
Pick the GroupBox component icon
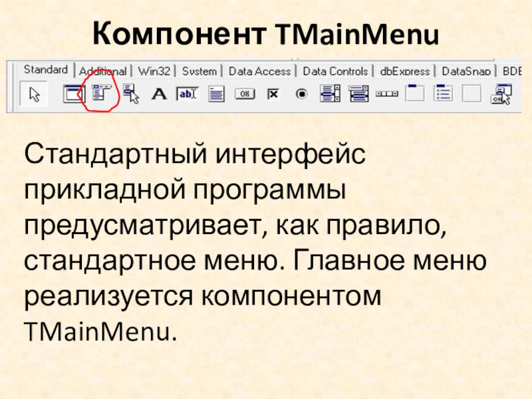click(414, 92)
